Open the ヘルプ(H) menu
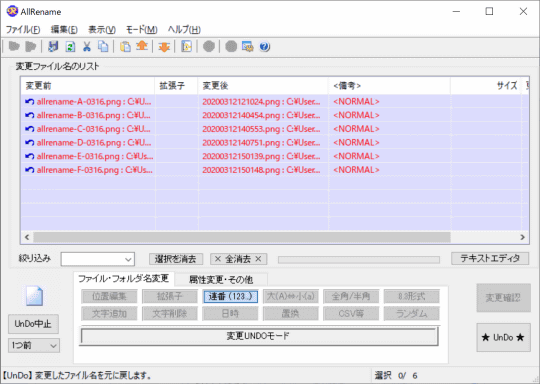Image resolution: width=540 pixels, height=384 pixels. (x=184, y=30)
